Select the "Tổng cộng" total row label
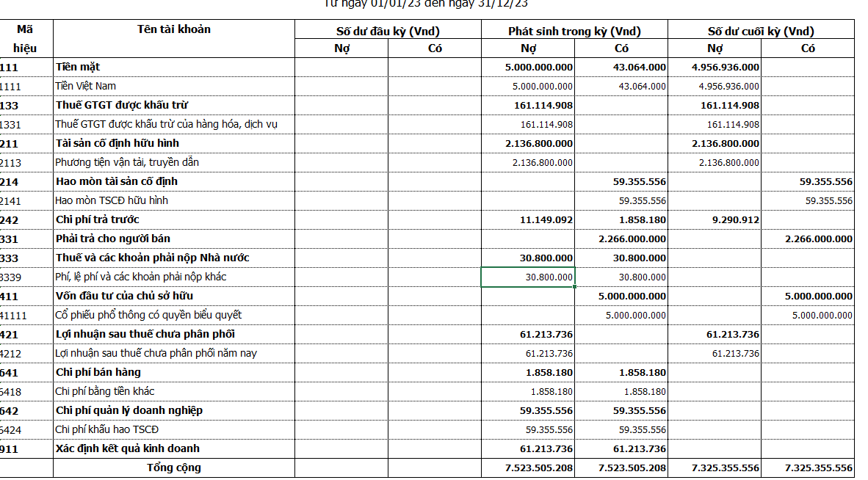Image resolution: width=868 pixels, height=480 pixels. click(174, 468)
